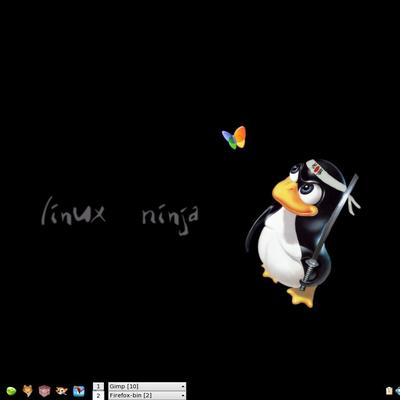Switch to workspace 1 in the pager

coord(98,386)
